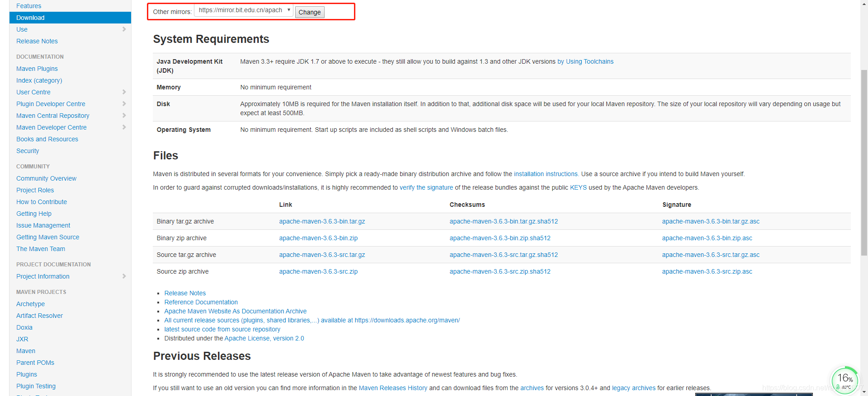Open the Plugin Testing link
The height and width of the screenshot is (396, 868).
[x=36, y=386]
